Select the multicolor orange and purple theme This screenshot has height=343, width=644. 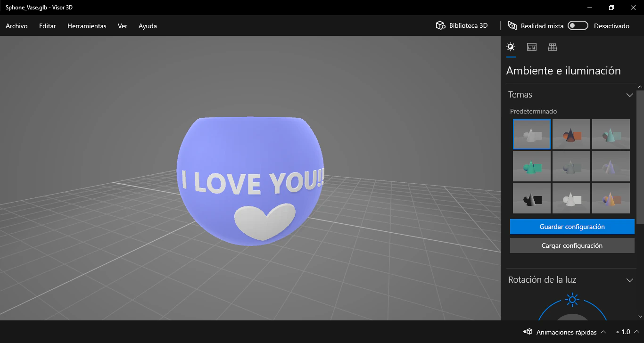[611, 198]
